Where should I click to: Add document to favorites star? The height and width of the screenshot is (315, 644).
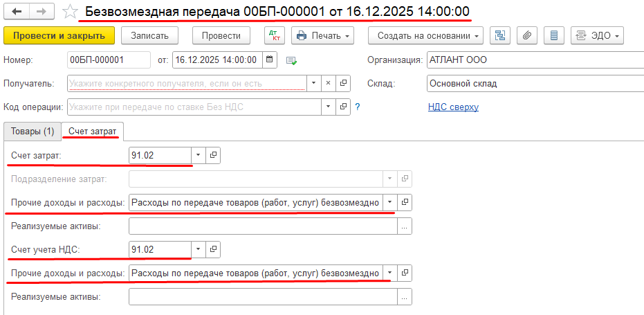pos(70,12)
